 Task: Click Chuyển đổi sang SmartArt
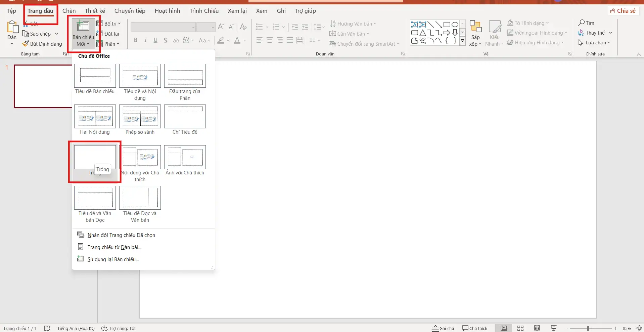tap(365, 44)
